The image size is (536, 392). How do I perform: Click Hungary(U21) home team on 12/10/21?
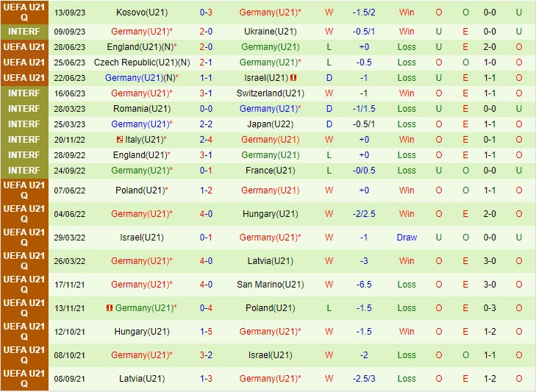(142, 332)
